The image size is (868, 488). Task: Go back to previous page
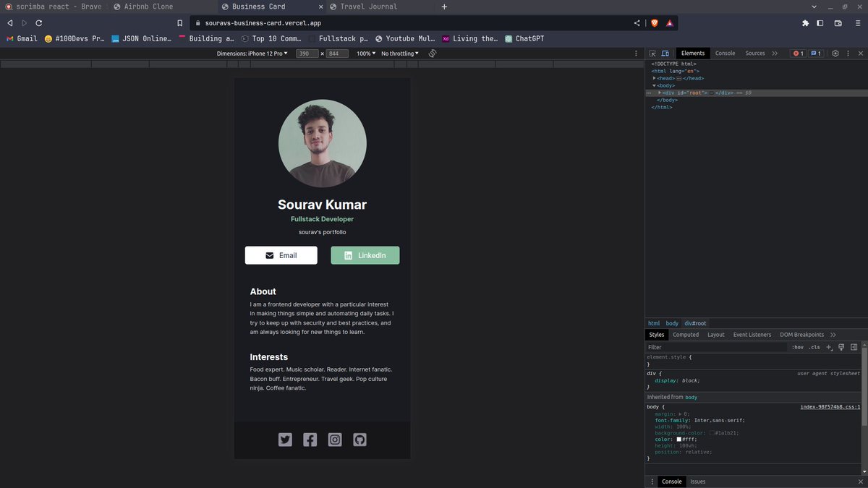9,23
